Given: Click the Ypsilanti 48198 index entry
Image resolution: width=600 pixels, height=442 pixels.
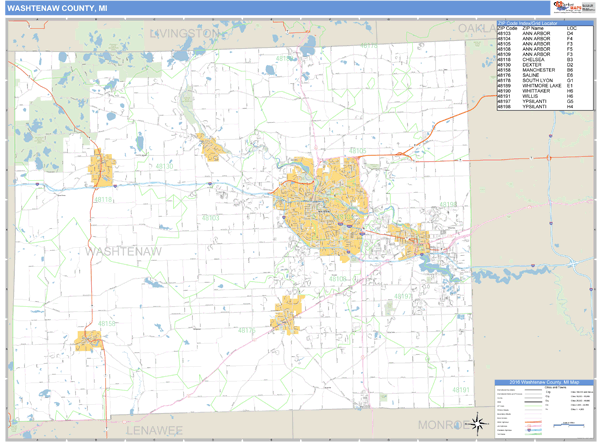Looking at the screenshot, I should coord(541,107).
